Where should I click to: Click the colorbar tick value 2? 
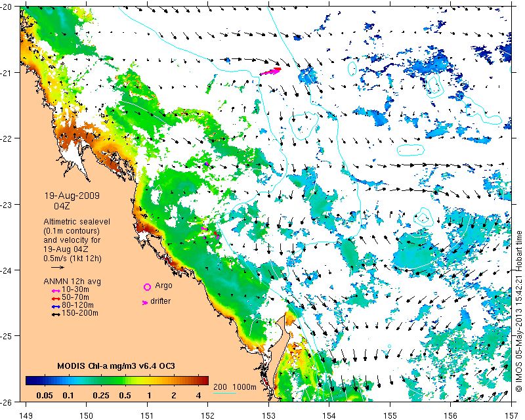[174, 396]
